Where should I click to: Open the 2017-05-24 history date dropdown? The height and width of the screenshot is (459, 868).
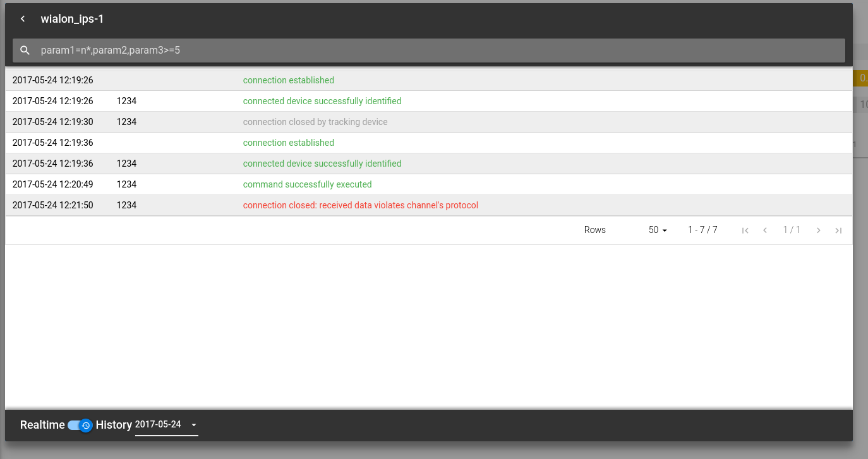click(x=166, y=425)
